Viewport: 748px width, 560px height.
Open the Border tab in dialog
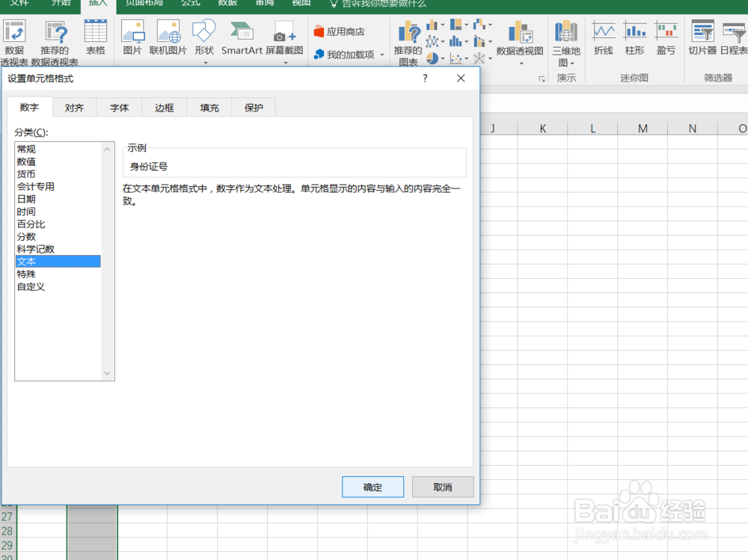[164, 108]
